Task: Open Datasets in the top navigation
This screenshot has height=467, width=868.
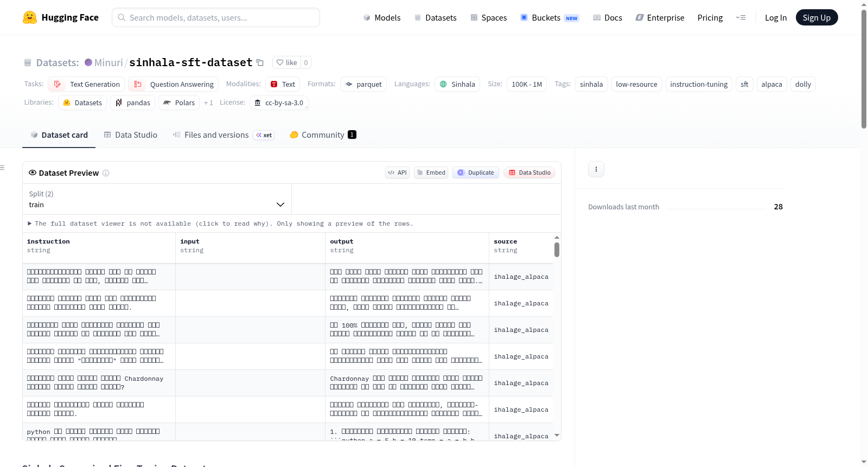Action: point(435,18)
